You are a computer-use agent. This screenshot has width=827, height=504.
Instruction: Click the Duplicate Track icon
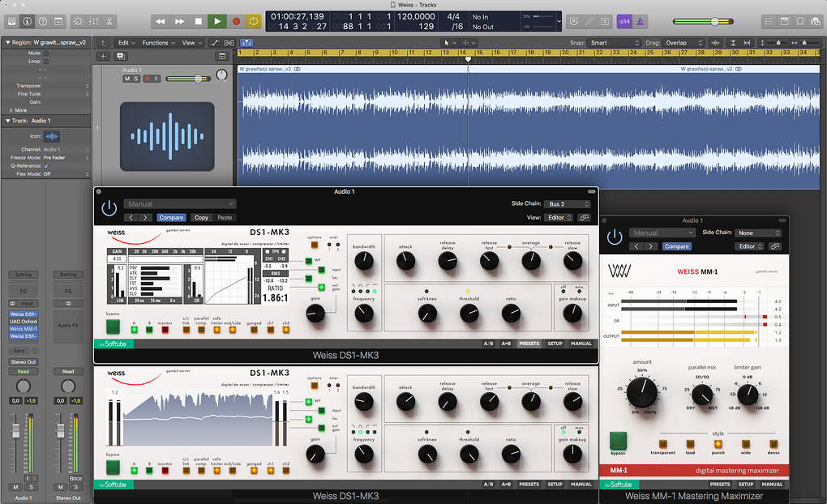click(x=120, y=56)
